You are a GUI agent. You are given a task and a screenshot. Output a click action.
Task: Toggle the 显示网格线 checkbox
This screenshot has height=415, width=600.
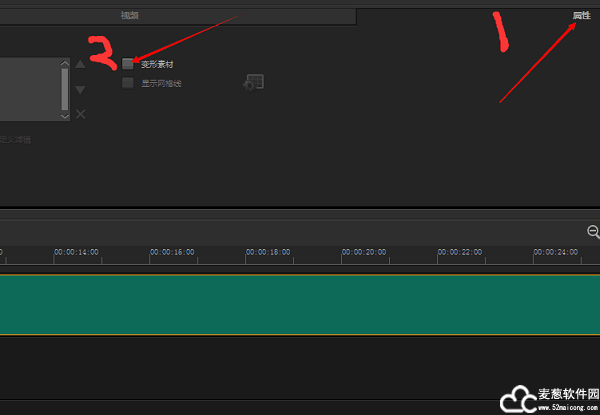click(128, 83)
